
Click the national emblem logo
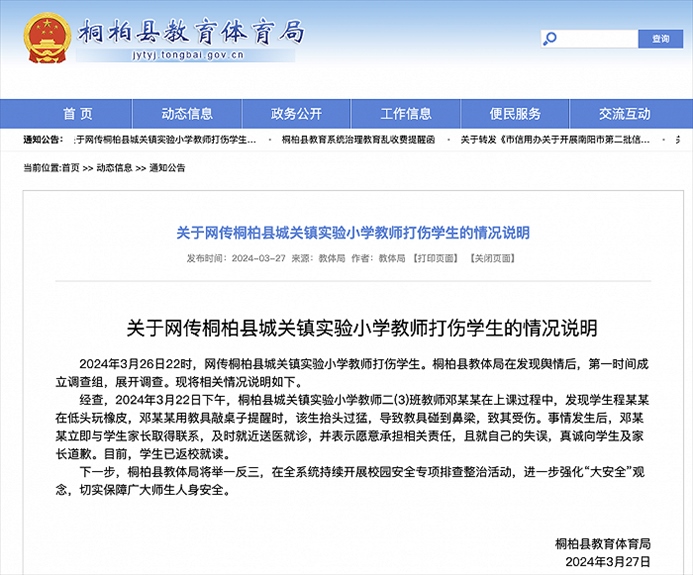pos(46,38)
